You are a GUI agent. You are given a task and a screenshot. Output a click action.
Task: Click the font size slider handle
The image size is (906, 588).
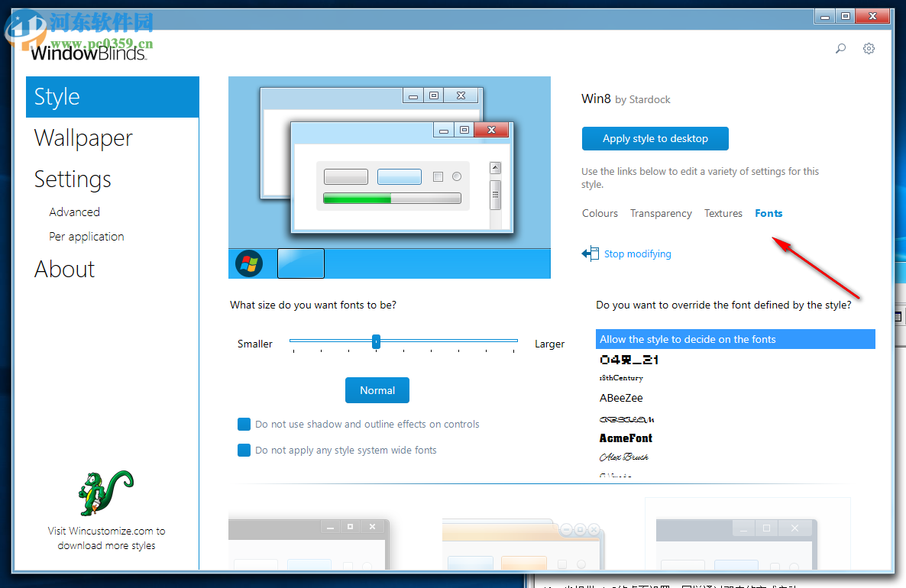[x=375, y=341]
